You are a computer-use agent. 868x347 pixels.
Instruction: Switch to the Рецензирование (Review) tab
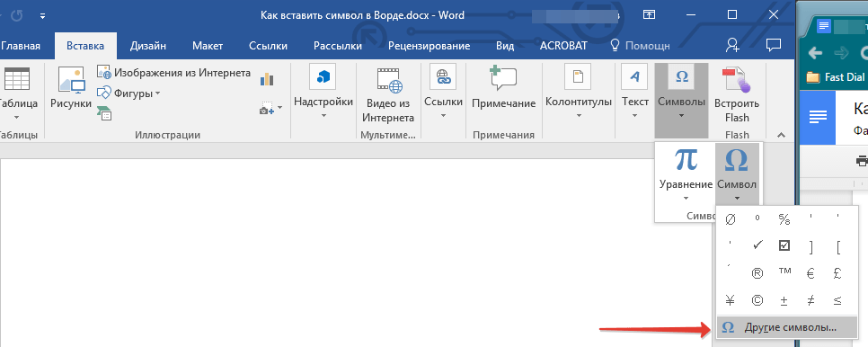429,46
